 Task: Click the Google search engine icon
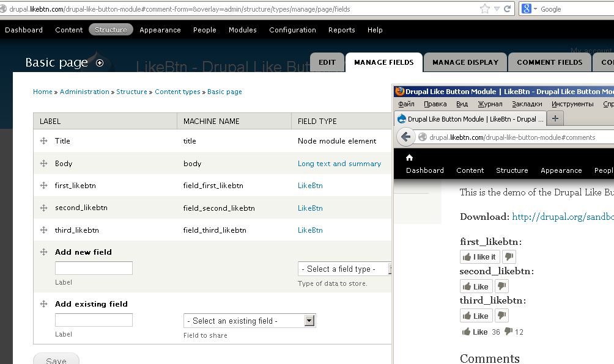[527, 9]
